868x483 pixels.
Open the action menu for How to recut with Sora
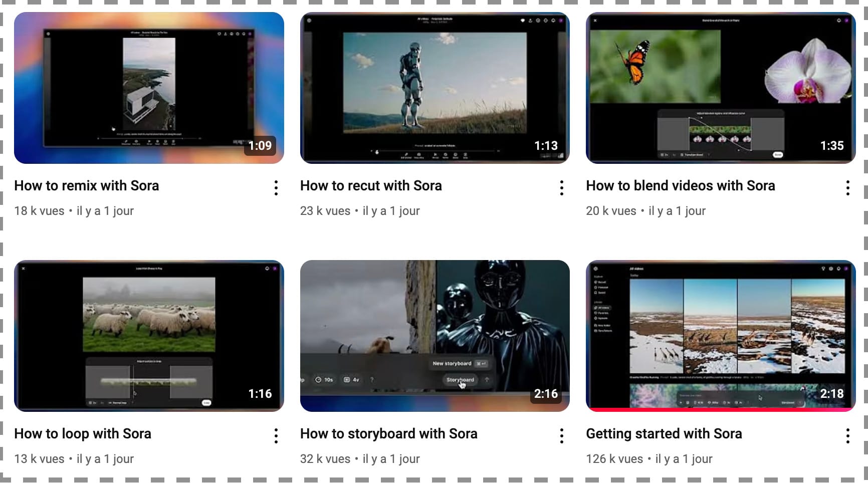561,188
